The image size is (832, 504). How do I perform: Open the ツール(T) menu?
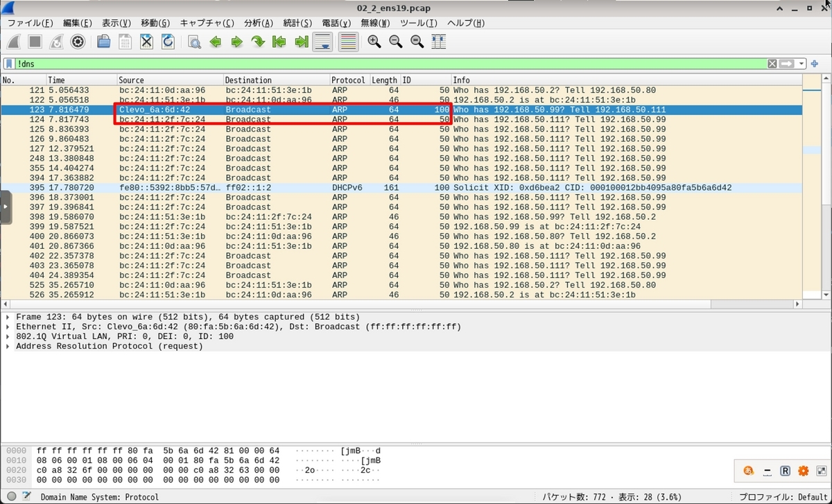pos(419,23)
